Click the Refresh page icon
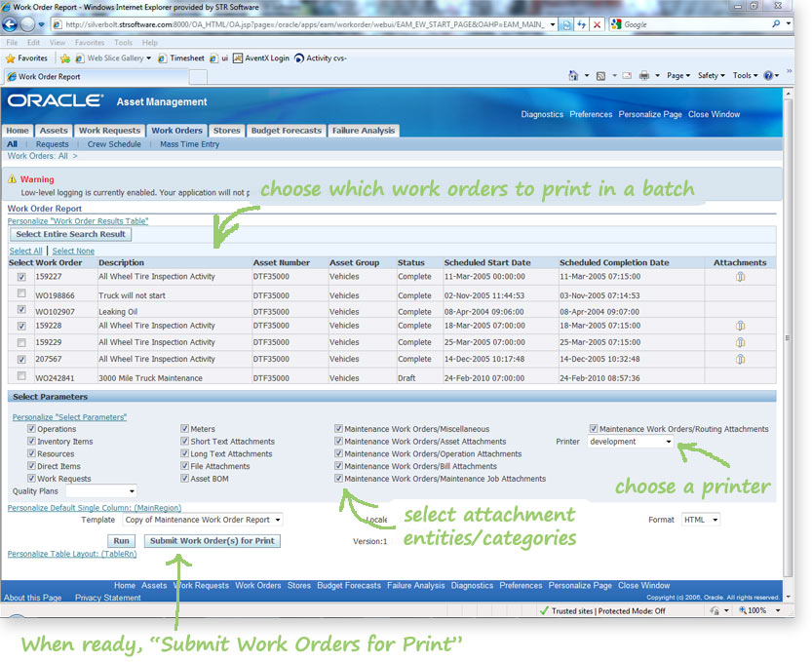 coord(582,24)
